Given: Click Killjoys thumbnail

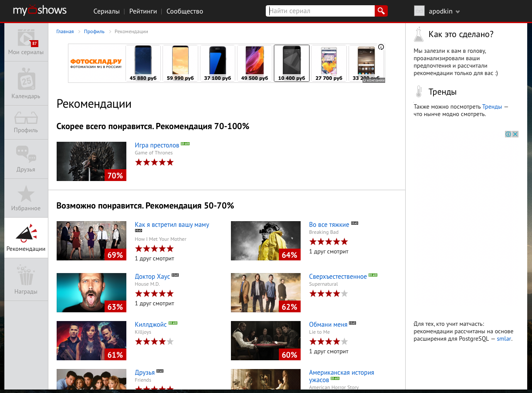Looking at the screenshot, I should coord(91,341).
